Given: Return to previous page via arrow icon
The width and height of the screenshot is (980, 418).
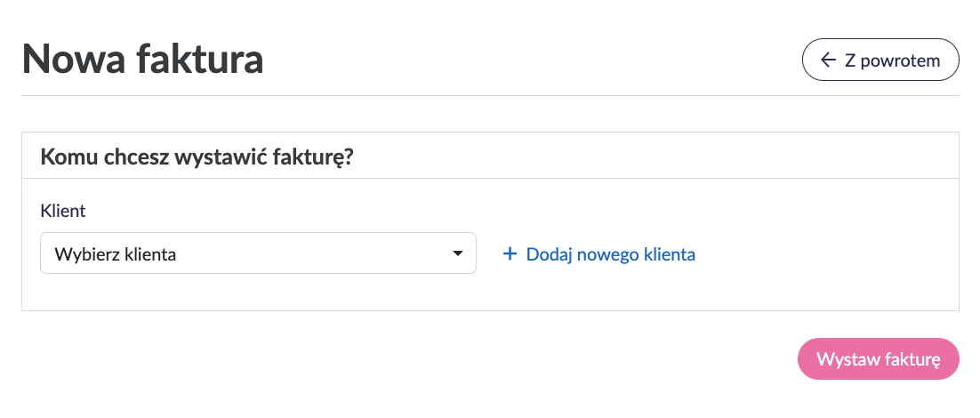Looking at the screenshot, I should [x=828, y=60].
